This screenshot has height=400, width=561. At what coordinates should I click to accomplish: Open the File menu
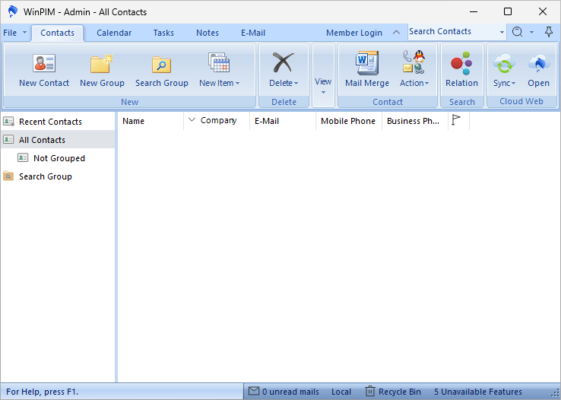(15, 33)
